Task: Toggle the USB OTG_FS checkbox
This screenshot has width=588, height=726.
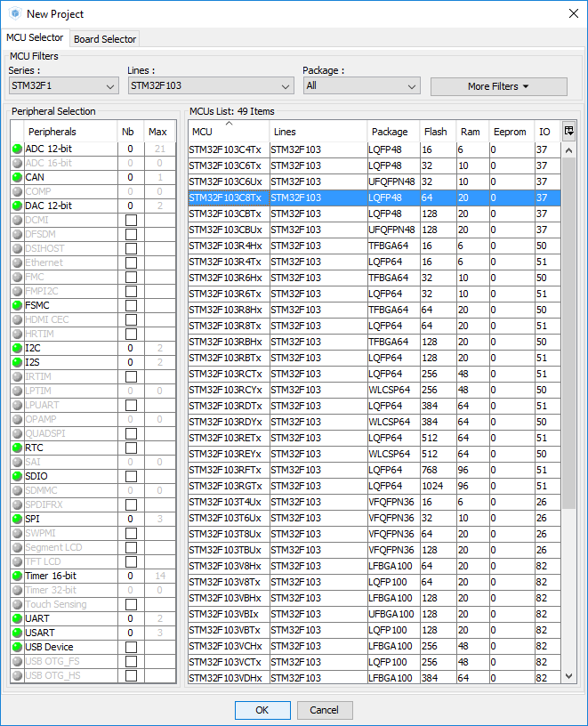Action: (131, 662)
